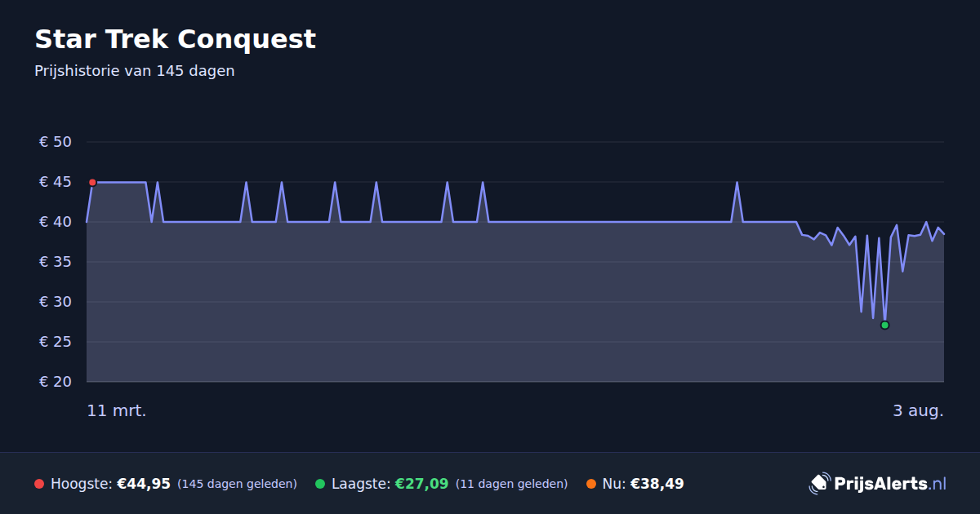Click the PrijsAlerts tag logo icon
Screen dimensions: 980x514
click(819, 484)
